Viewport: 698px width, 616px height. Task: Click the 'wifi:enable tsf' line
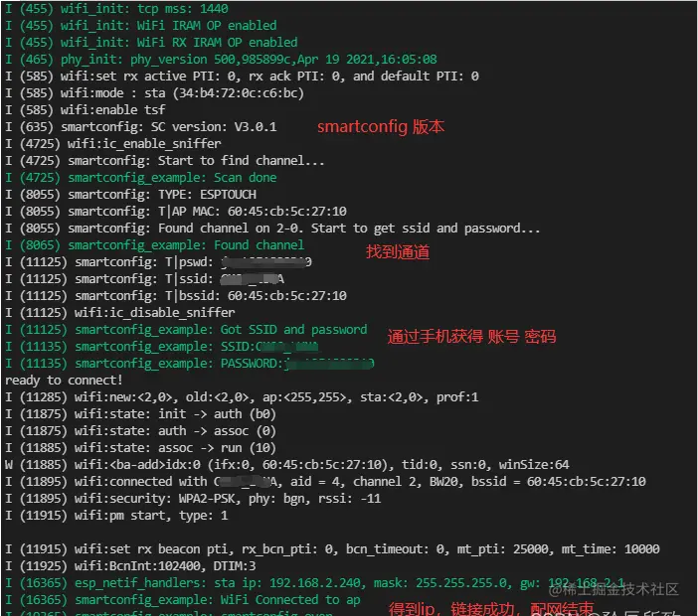[86, 110]
